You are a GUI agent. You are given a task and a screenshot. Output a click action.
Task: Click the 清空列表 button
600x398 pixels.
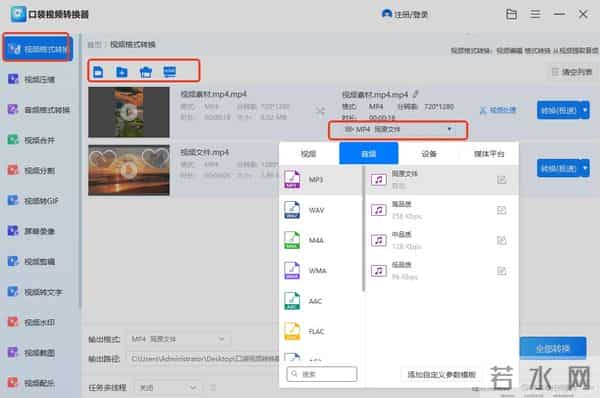click(572, 72)
